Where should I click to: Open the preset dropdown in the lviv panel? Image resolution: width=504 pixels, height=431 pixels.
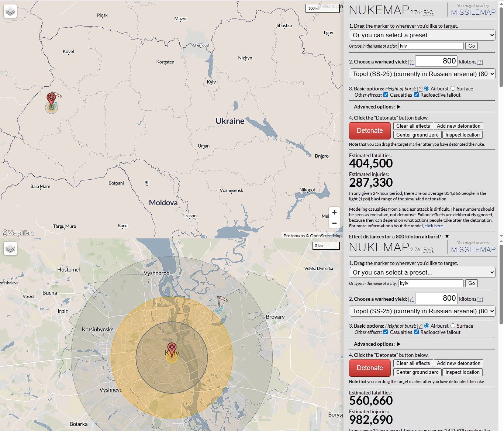(x=422, y=35)
